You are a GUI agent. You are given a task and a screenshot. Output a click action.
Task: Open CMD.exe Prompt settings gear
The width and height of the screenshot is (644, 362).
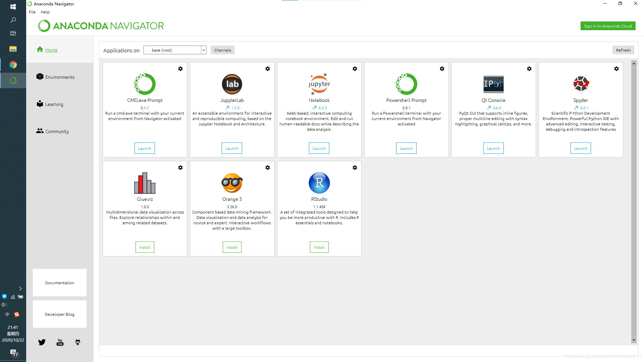click(x=180, y=69)
